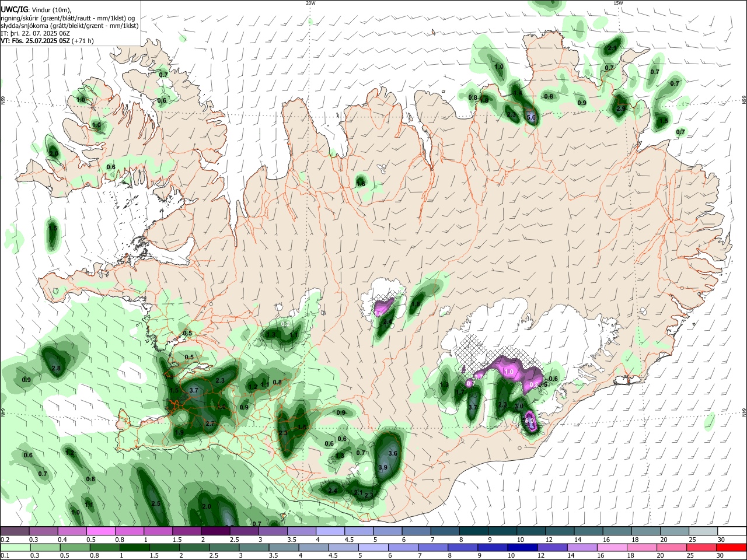Click the '15W' longitude label
The width and height of the screenshot is (747, 560).
[x=618, y=3]
